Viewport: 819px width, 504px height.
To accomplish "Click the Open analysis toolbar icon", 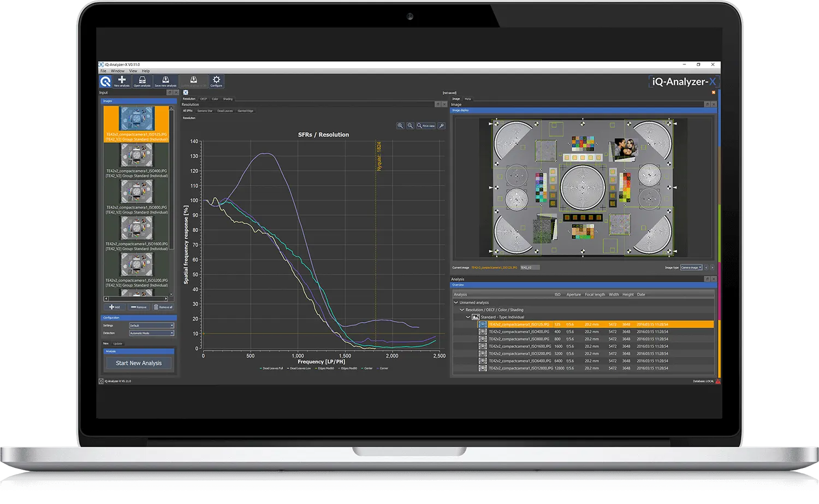I will tap(142, 81).
